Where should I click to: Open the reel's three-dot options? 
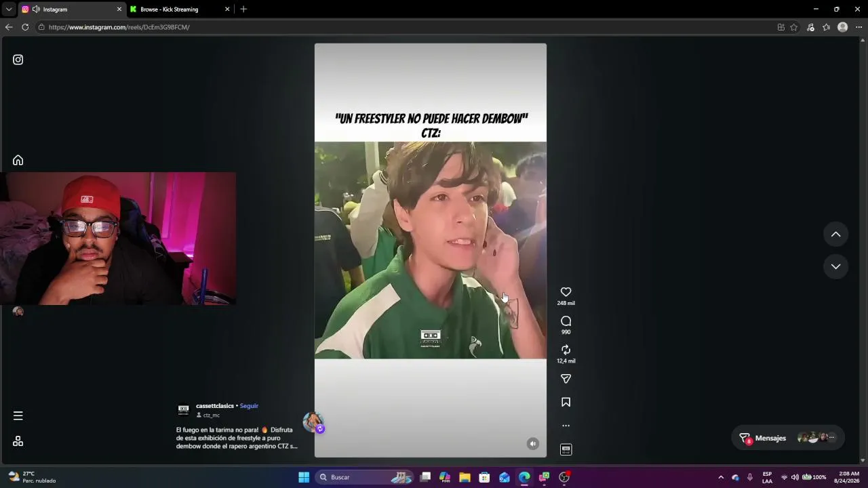pos(566,426)
